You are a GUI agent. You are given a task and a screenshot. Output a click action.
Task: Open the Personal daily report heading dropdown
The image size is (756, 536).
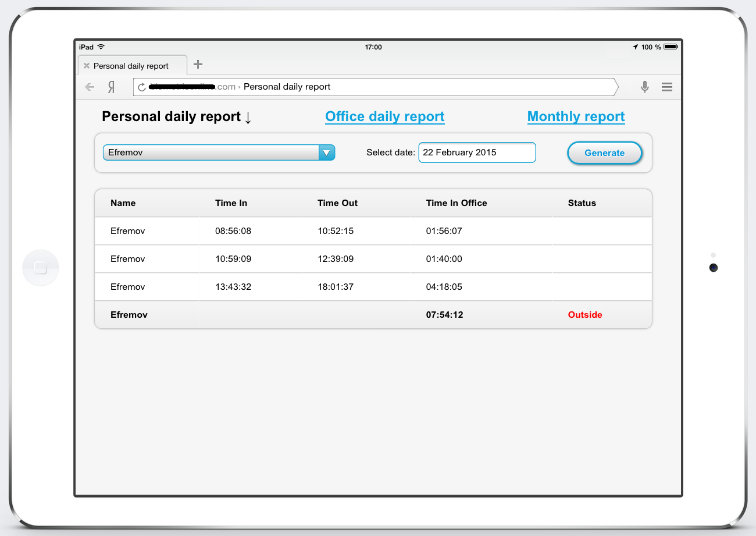[x=177, y=117]
